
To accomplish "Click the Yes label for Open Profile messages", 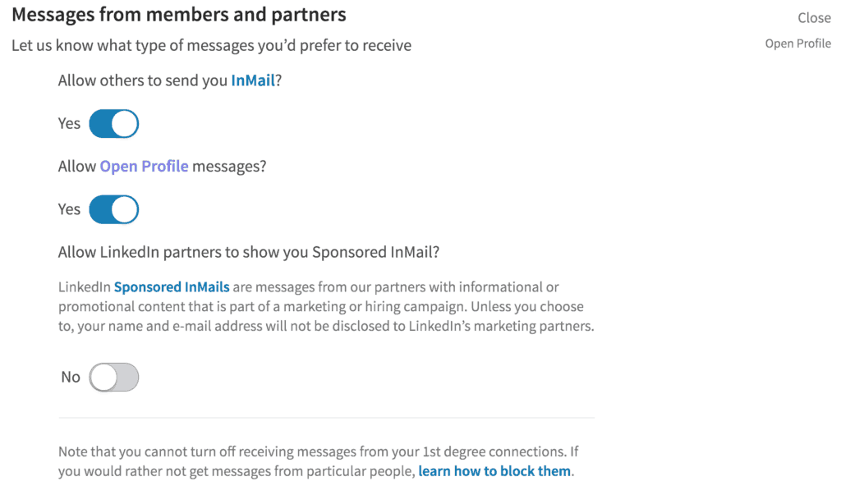I will [69, 209].
